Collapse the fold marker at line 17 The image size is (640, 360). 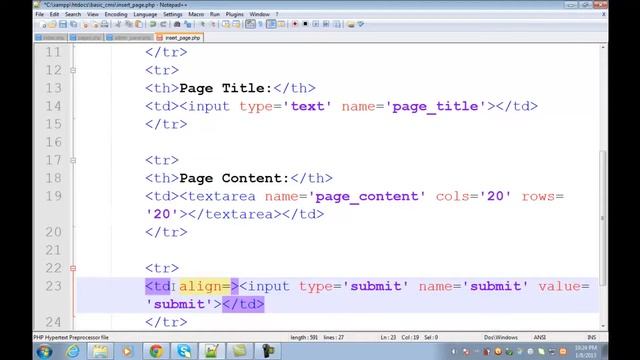(x=73, y=160)
